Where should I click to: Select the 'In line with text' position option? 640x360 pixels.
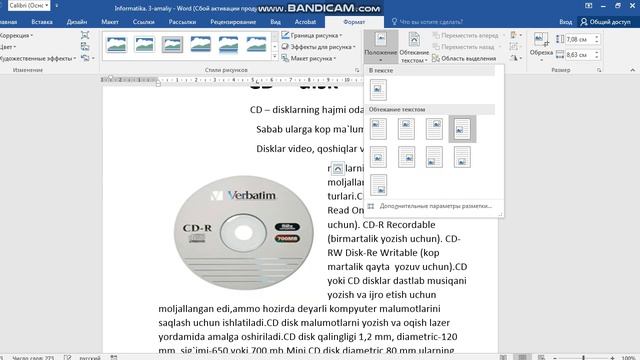pos(378,90)
